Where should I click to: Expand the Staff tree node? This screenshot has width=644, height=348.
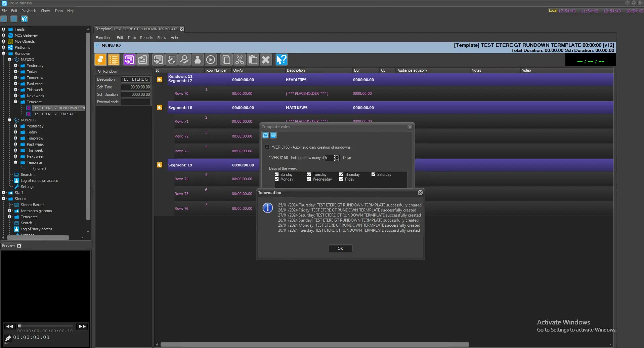click(x=4, y=193)
